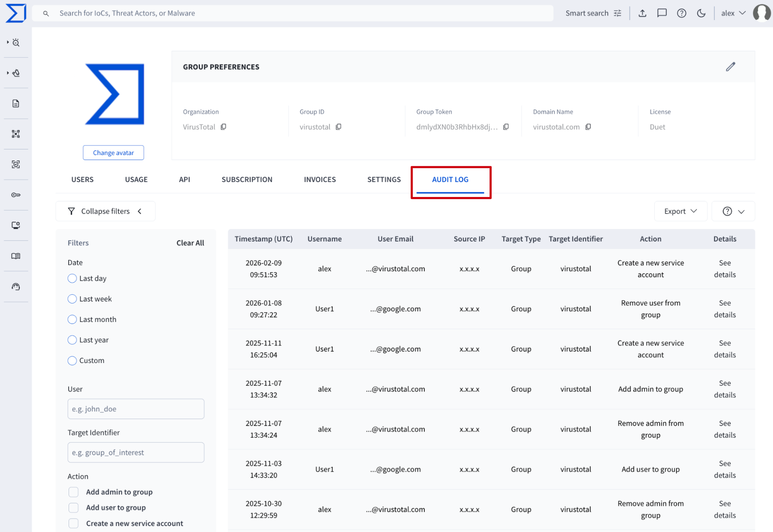Copy the Group Token value
The height and width of the screenshot is (532, 773).
(506, 127)
